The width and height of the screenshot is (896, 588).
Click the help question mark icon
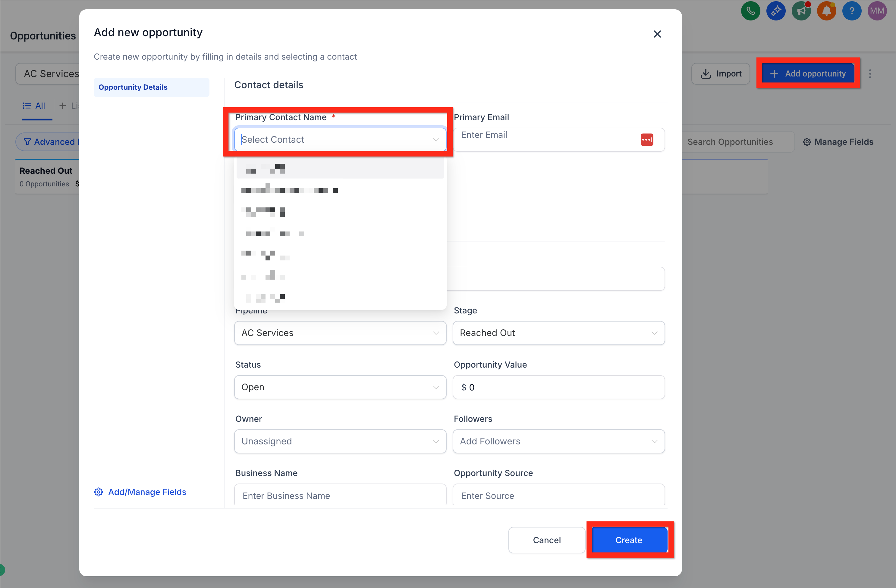(852, 11)
